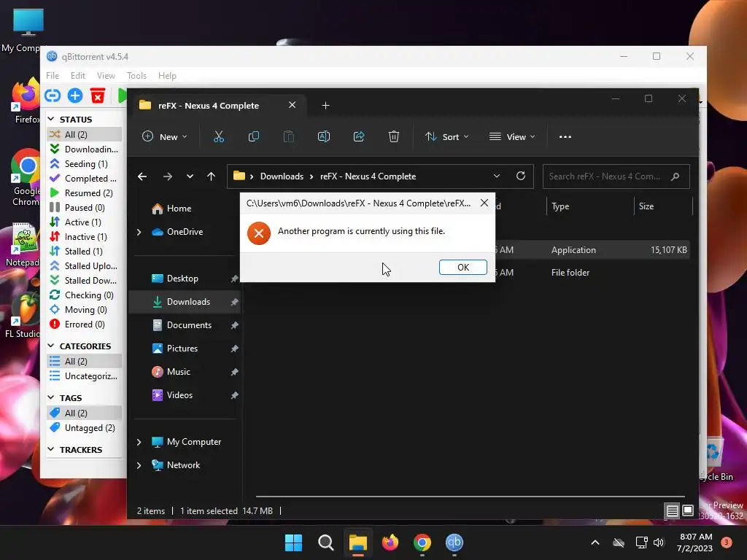Filter by Checking (0) in qBittorrent
Screen dimensions: 747x560
(85, 295)
